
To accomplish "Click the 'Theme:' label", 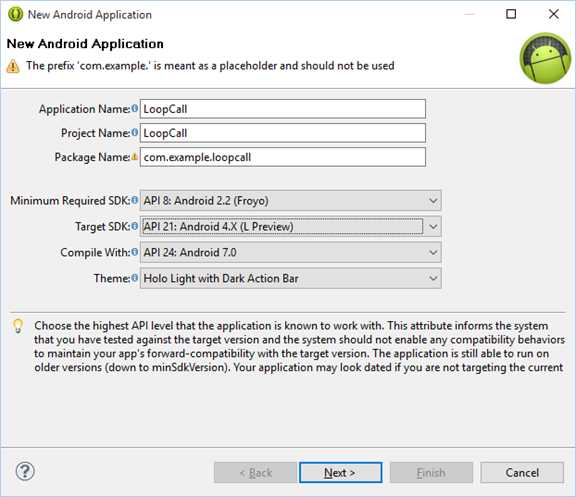I will pyautogui.click(x=112, y=278).
